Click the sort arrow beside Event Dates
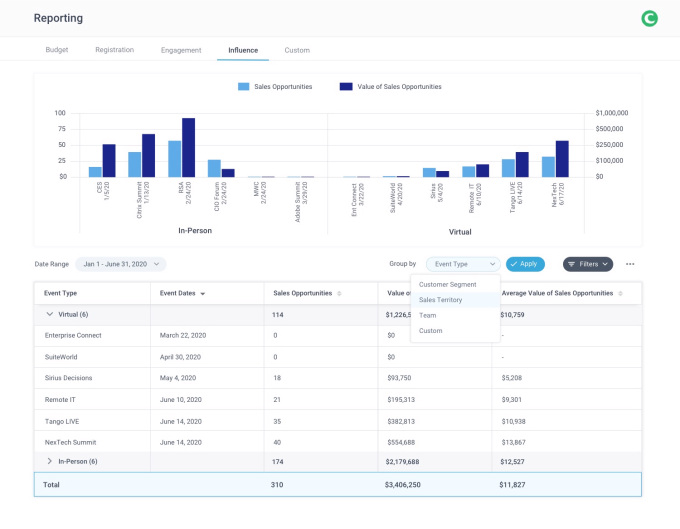The width and height of the screenshot is (680, 529). click(x=204, y=294)
